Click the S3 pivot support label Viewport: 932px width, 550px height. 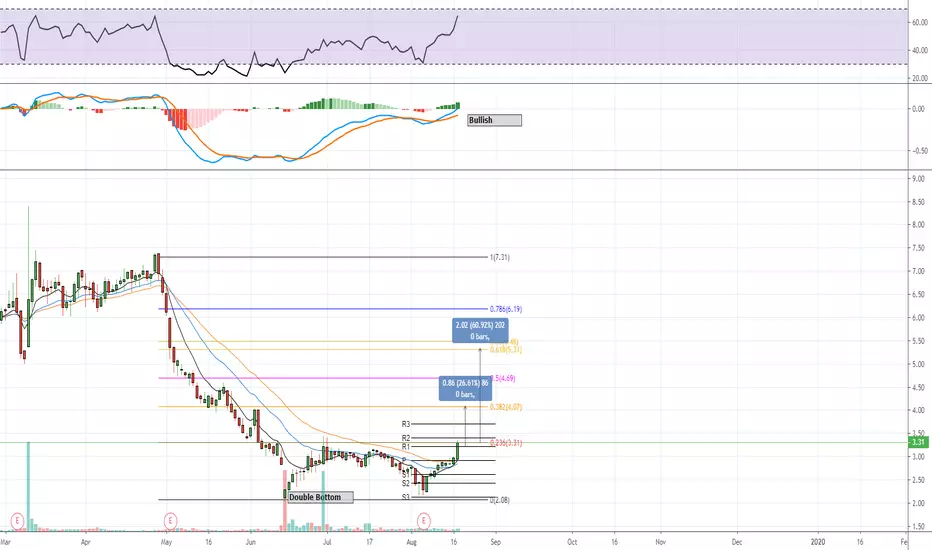click(x=406, y=497)
